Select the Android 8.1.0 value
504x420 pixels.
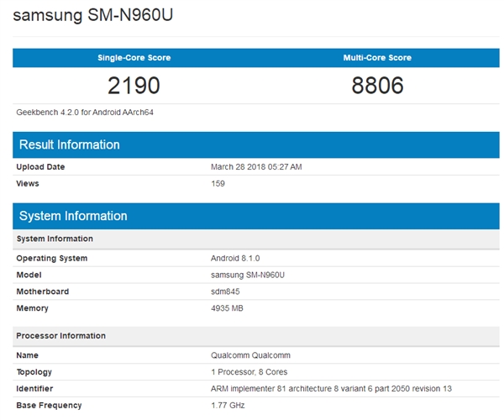coord(236,258)
